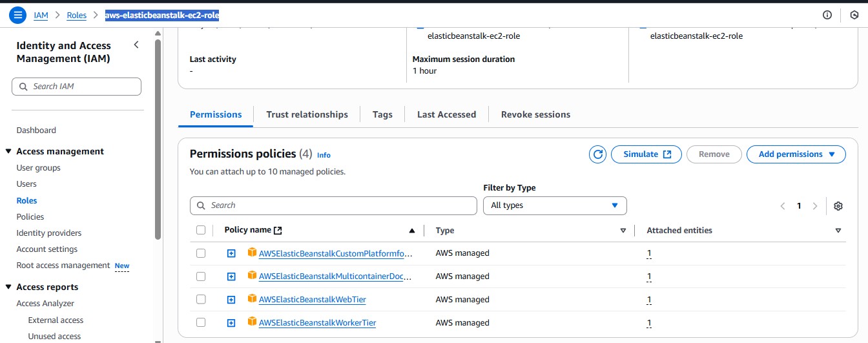Open Account settings in the sidebar
The image size is (868, 343).
pos(46,249)
